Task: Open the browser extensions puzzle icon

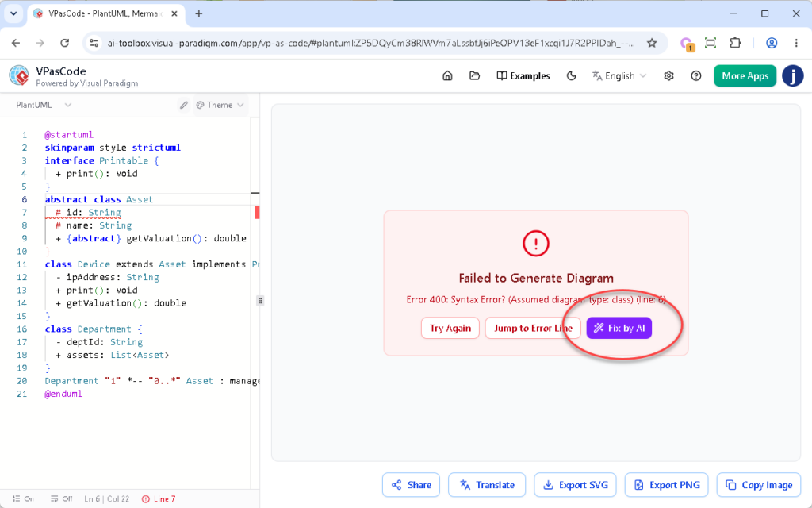Action: (x=735, y=43)
